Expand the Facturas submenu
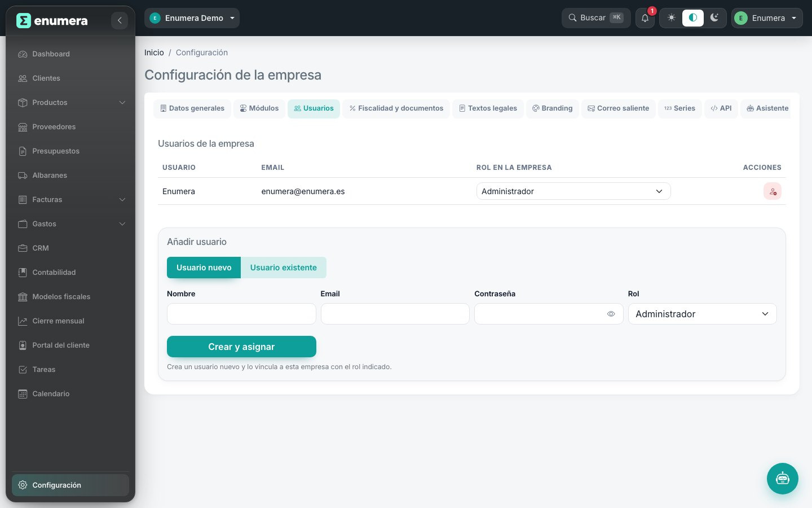812x508 pixels. tap(70, 200)
